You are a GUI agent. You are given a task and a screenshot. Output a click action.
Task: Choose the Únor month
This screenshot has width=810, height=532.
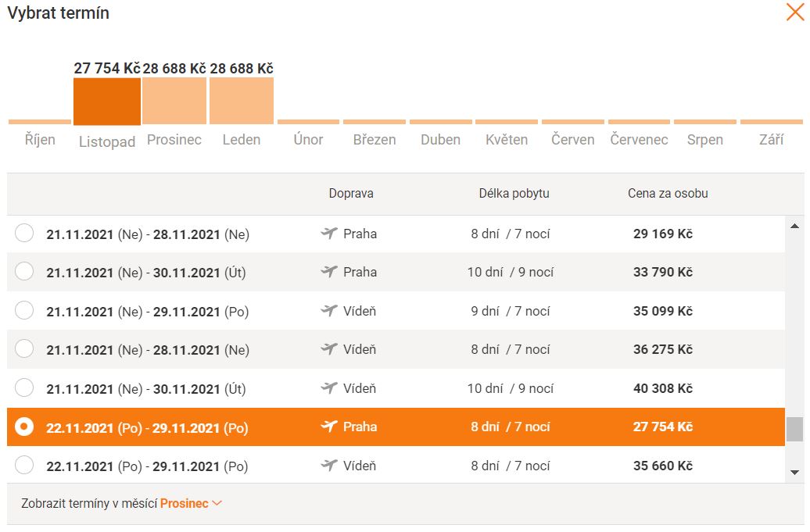308,139
